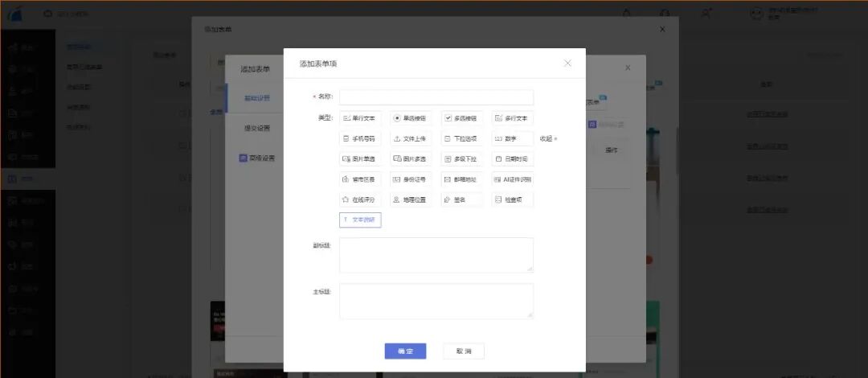Select the 省市区县 field type
Image resolution: width=868 pixels, height=378 pixels.
360,179
